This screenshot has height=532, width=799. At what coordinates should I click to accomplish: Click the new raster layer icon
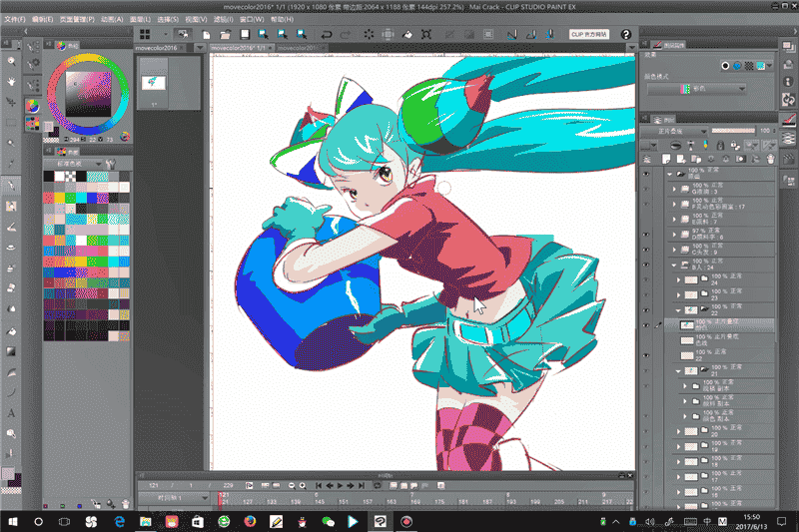point(666,160)
